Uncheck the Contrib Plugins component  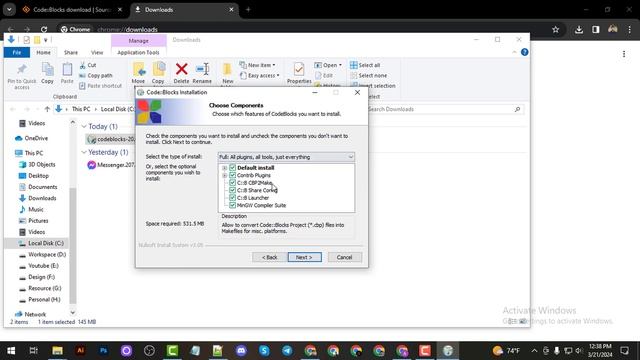click(232, 175)
